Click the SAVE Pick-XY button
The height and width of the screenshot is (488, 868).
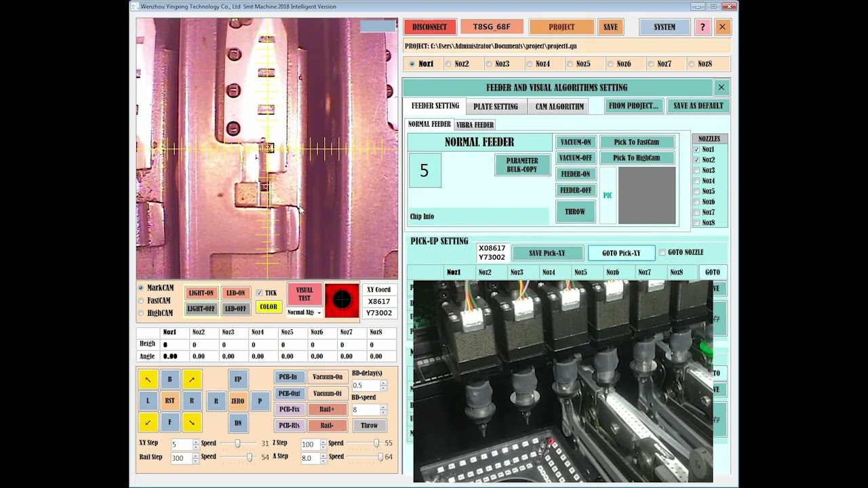pos(547,253)
